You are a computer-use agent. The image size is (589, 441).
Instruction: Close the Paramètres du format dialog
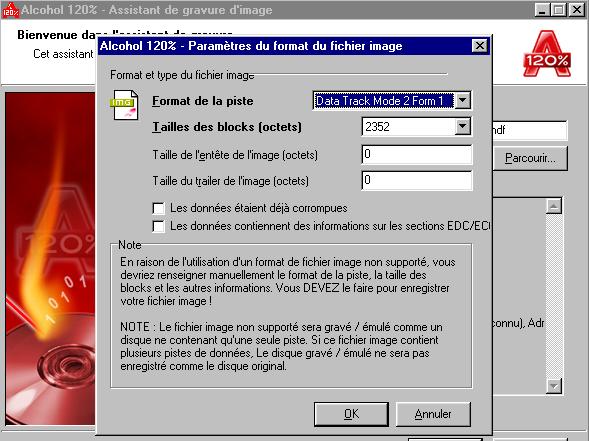click(479, 46)
